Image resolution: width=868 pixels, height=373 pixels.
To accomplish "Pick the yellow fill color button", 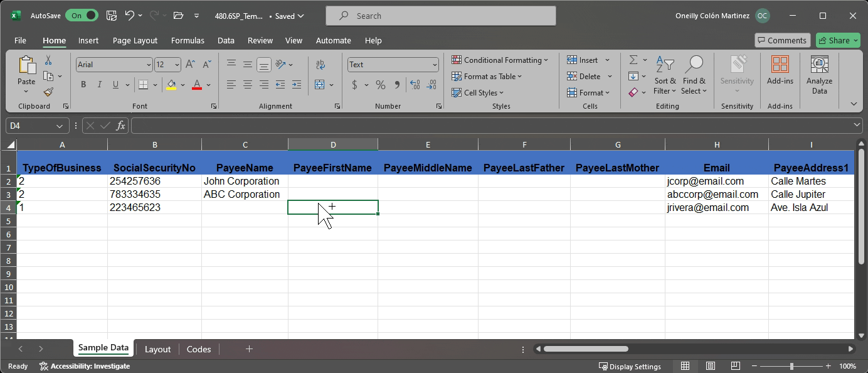I will (171, 84).
